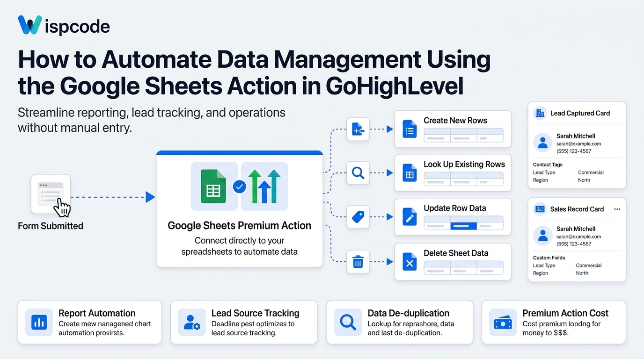Image resolution: width=644 pixels, height=359 pixels.
Task: Click sarah@example.com in Lead Captured Card
Action: (x=578, y=144)
